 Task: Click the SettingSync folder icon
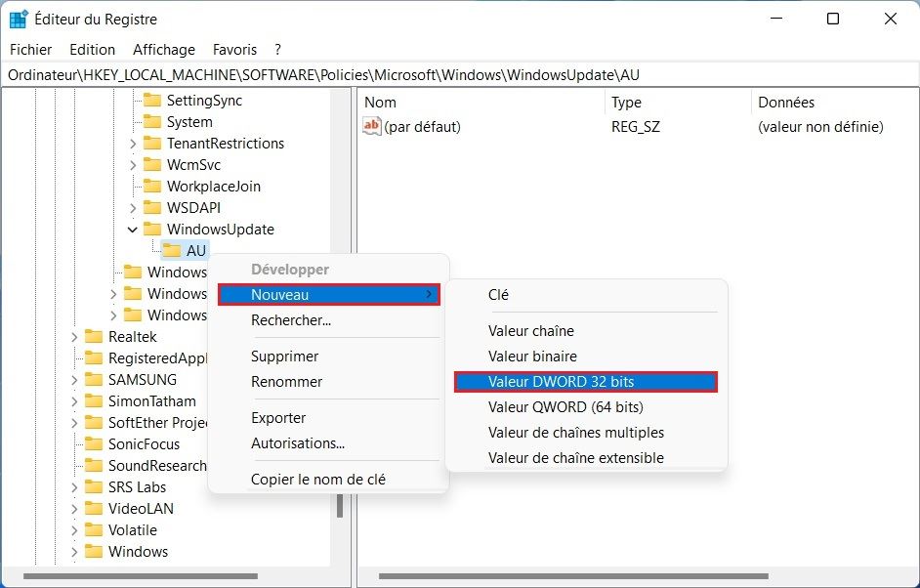(x=151, y=101)
